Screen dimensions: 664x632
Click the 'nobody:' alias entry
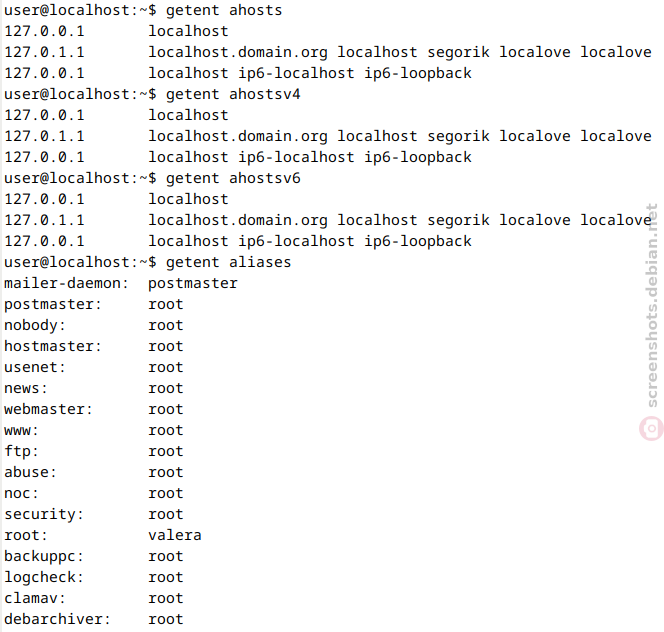tap(35, 325)
